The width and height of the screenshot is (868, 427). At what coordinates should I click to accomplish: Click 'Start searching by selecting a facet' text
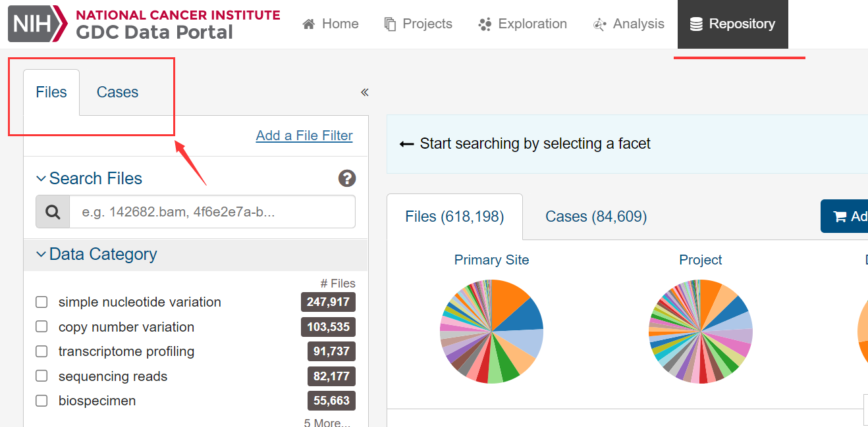535,143
